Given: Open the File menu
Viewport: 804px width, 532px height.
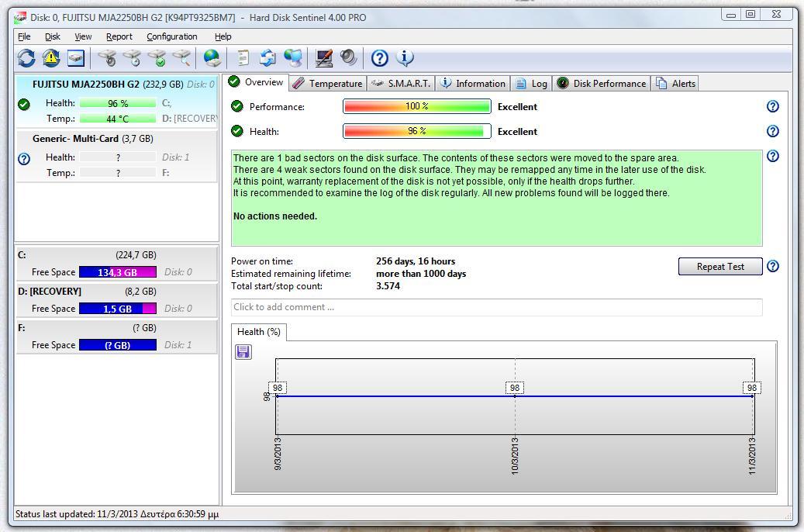Looking at the screenshot, I should pos(24,36).
